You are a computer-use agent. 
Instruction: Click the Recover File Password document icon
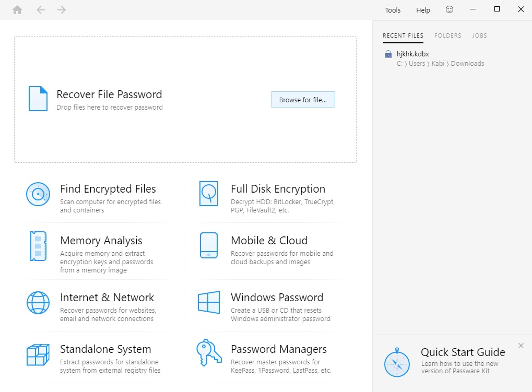(38, 99)
